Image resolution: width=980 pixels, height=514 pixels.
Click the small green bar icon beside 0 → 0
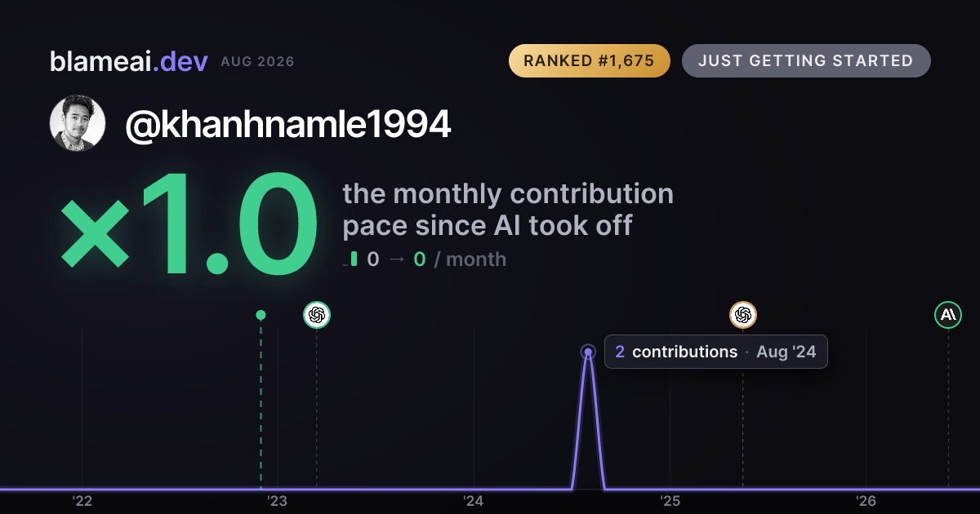(x=352, y=259)
